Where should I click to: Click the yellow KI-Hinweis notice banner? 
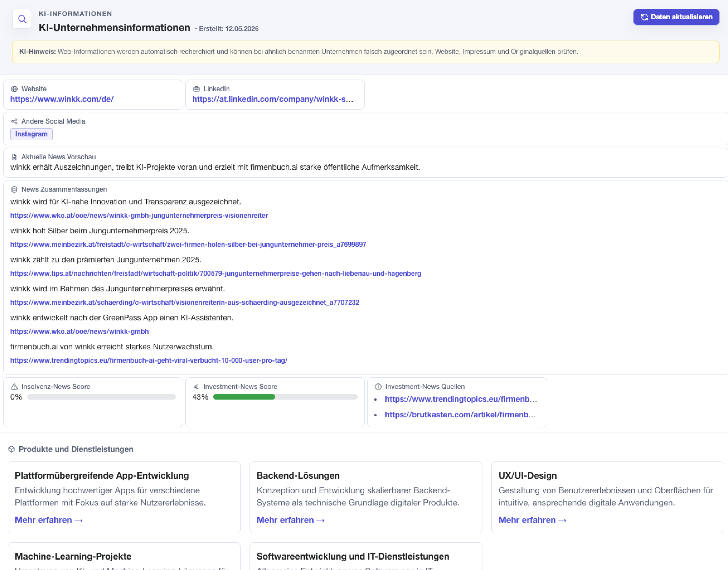point(366,52)
